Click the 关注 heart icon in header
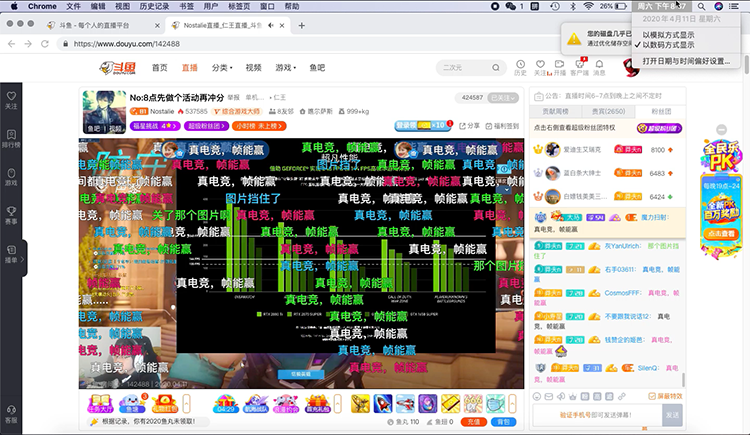750x435 pixels. tap(540, 67)
